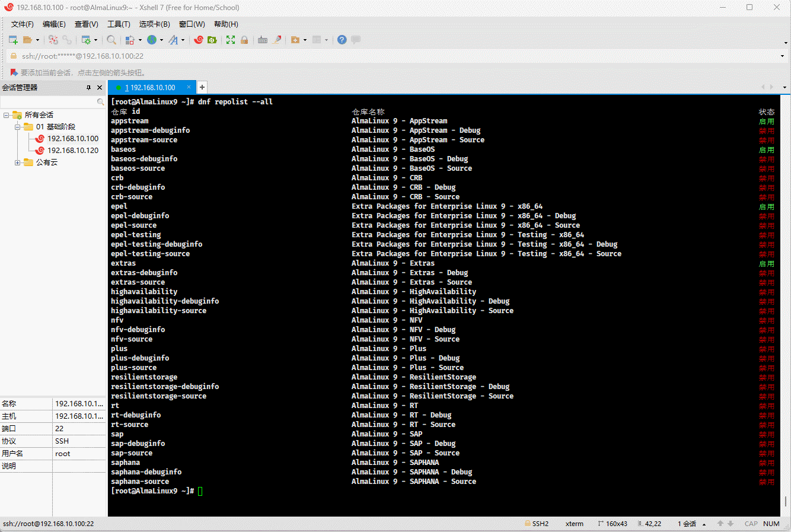791x532 pixels.
Task: Click the highlighter pen toolbar icon
Action: [277, 40]
